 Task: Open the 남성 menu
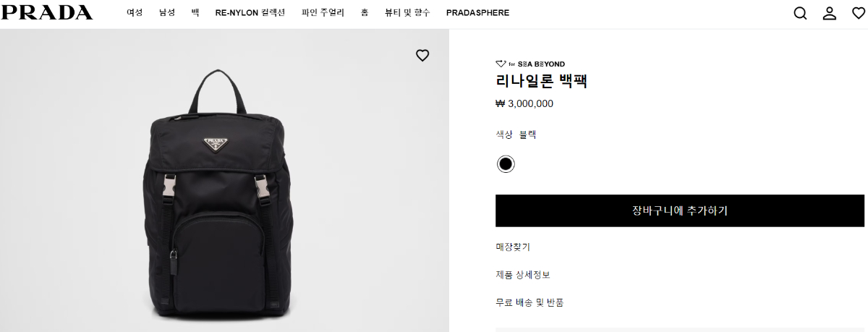click(167, 13)
